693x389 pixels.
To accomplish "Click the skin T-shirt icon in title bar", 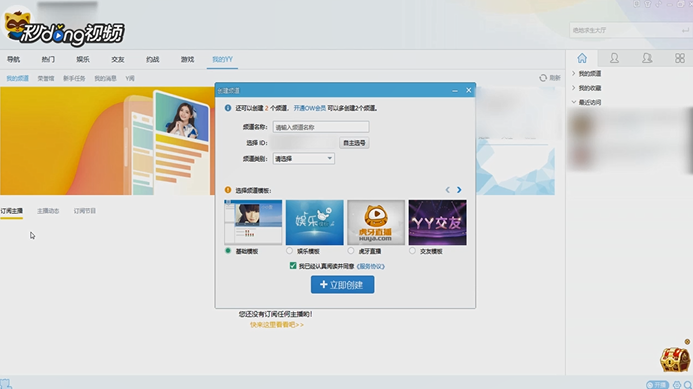I will (x=647, y=4).
